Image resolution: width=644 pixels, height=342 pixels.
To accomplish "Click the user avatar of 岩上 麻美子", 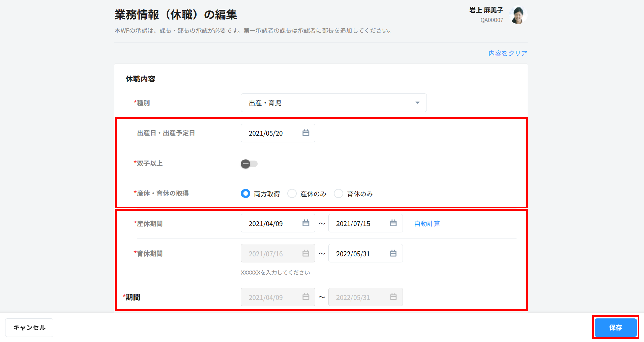I will tap(518, 15).
